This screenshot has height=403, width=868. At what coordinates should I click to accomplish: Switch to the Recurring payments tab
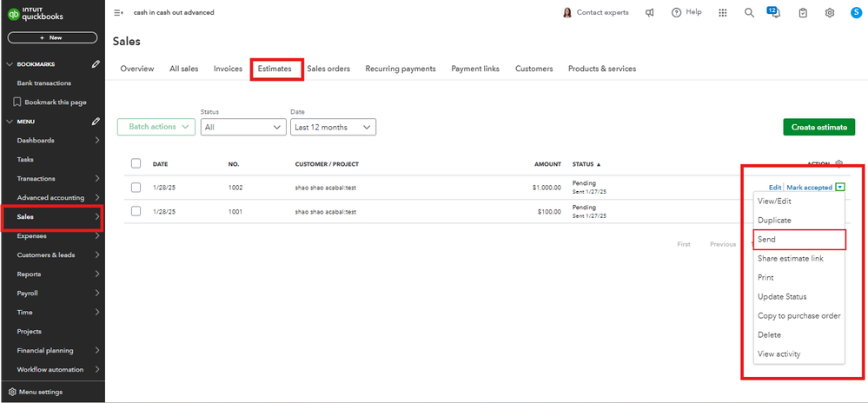pyautogui.click(x=401, y=69)
